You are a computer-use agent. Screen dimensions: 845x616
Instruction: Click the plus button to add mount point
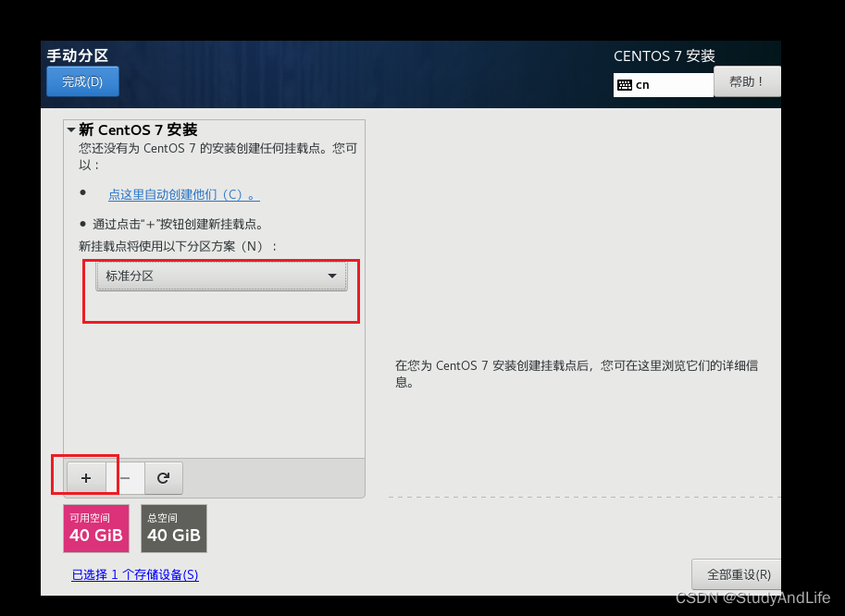pyautogui.click(x=85, y=477)
